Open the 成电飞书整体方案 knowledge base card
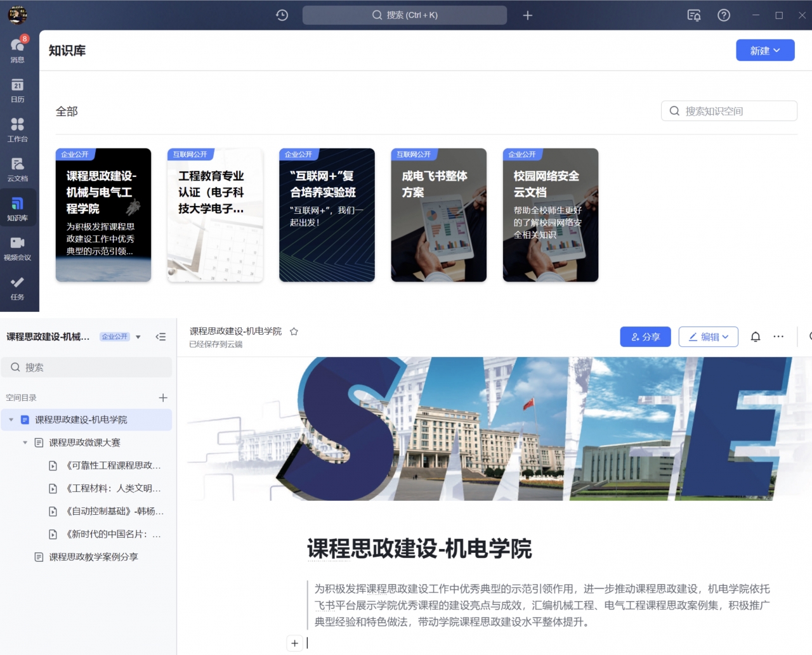The height and width of the screenshot is (655, 812). coord(438,215)
